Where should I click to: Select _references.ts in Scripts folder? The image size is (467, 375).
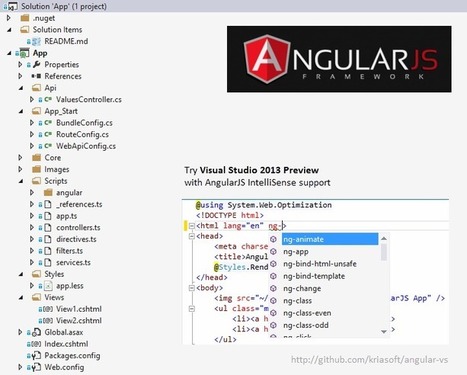79,204
